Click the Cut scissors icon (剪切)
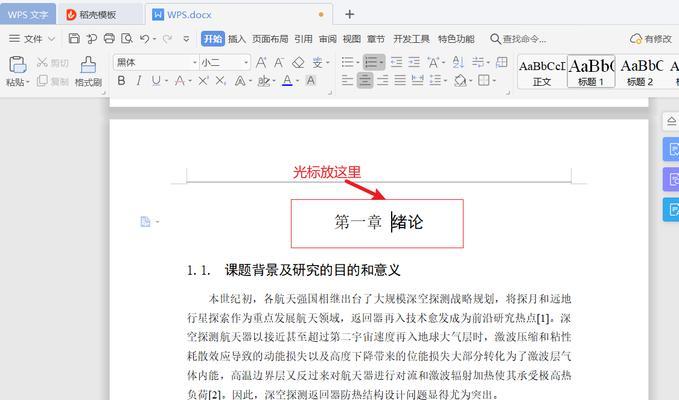The image size is (679, 400). (x=42, y=63)
